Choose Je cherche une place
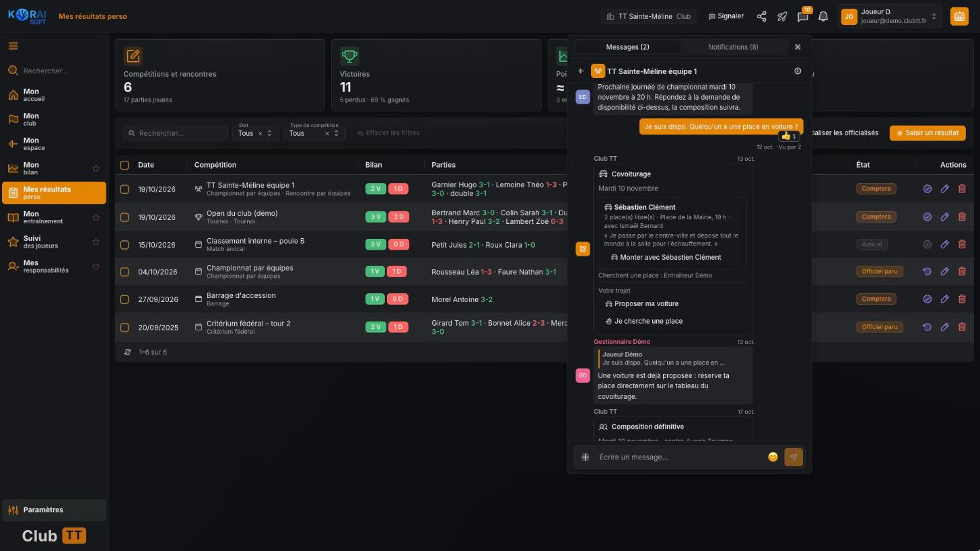This screenshot has width=980, height=551. [644, 322]
